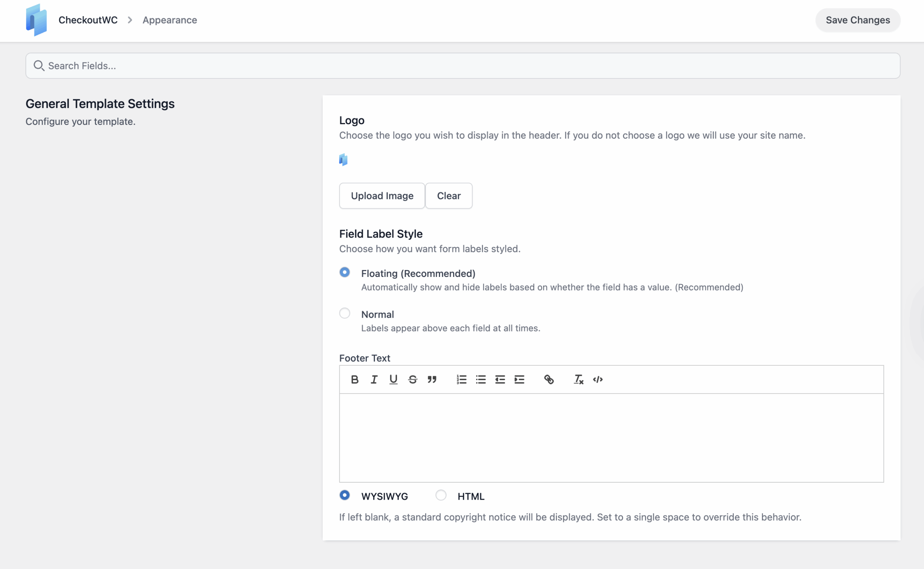Screen dimensions: 924x569
Task: Start a numbered ordered list
Action: [461, 379]
